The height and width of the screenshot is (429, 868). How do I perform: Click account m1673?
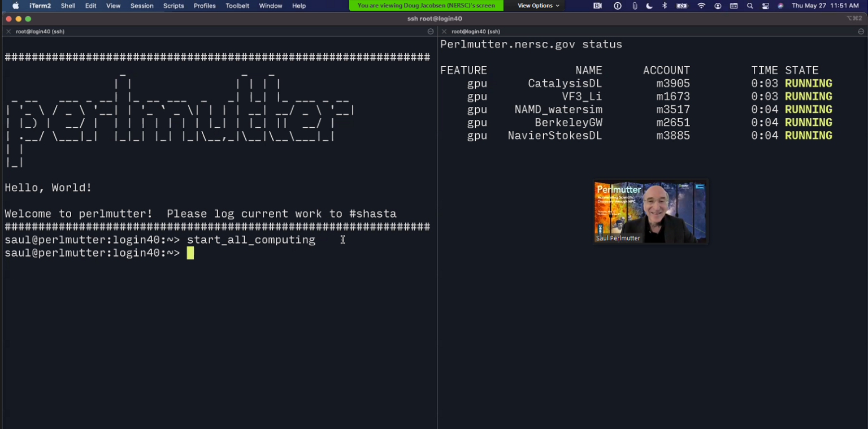click(x=673, y=97)
